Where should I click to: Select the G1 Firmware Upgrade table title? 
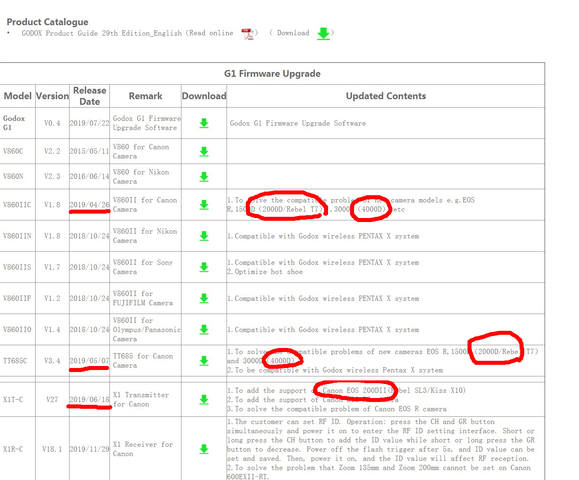click(x=272, y=73)
